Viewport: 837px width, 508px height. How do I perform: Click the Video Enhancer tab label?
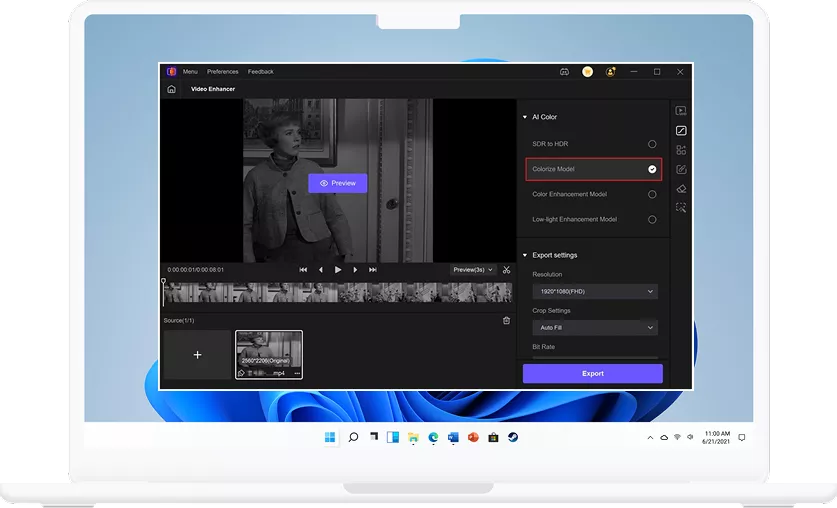point(213,89)
